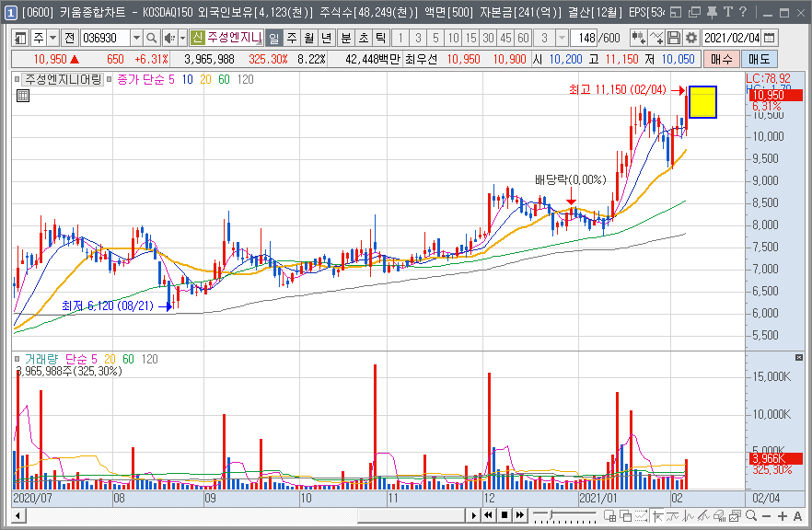This screenshot has width=812, height=530.
Task: Open the chart settings gear icon
Action: [691, 38]
